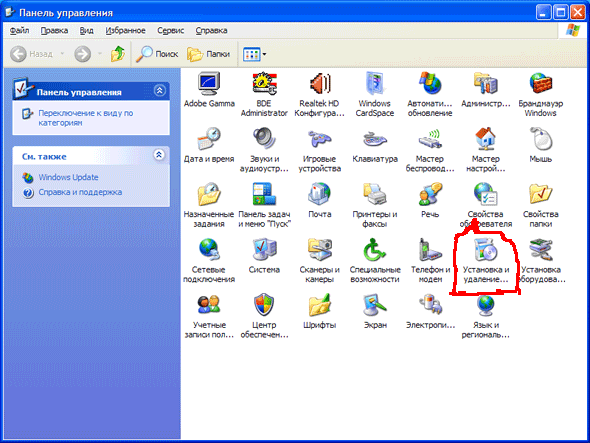Screen dimensions: 590x443
Task: Open Специальные возможности icon
Action: [x=375, y=250]
